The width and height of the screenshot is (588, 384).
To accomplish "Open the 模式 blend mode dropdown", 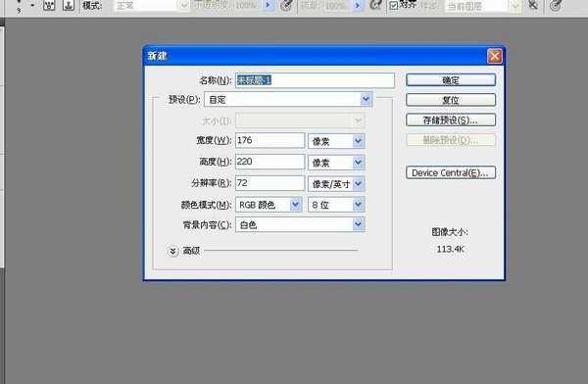I will coord(151,5).
